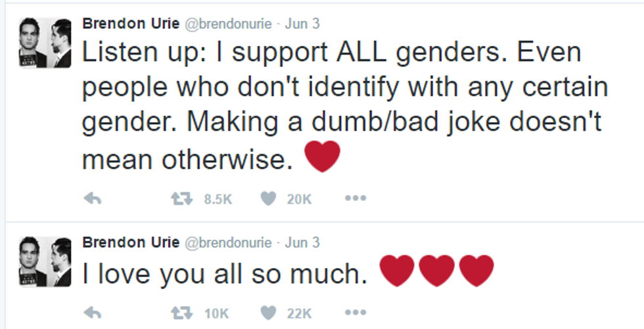644x329 pixels.
Task: Reply to the "I love you all" tweet
Action: (x=93, y=313)
